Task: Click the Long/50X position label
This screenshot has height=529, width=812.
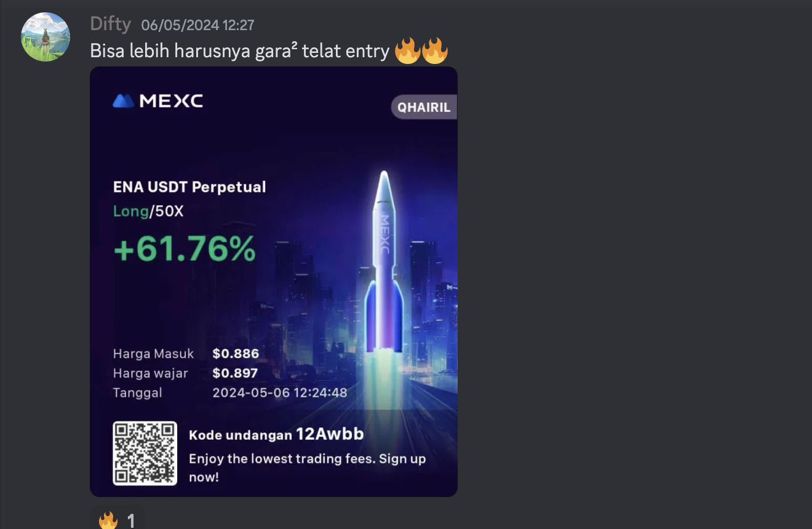Action: point(148,212)
